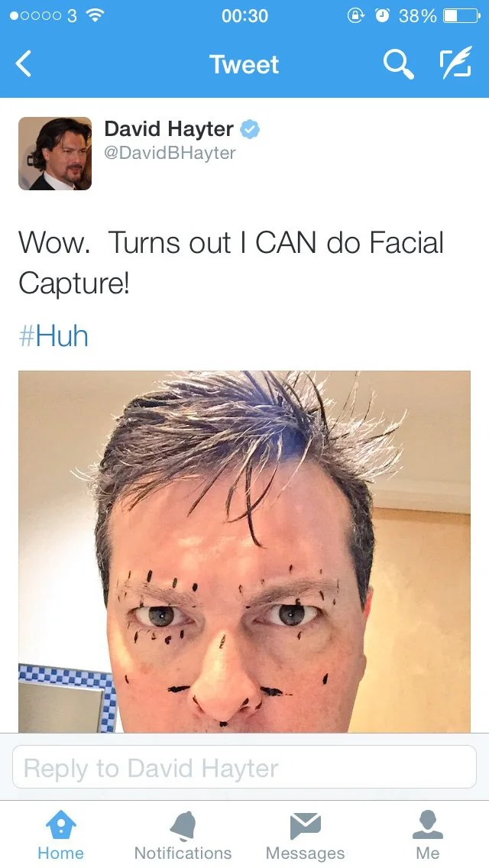Open the attached facial capture photo

244,552
